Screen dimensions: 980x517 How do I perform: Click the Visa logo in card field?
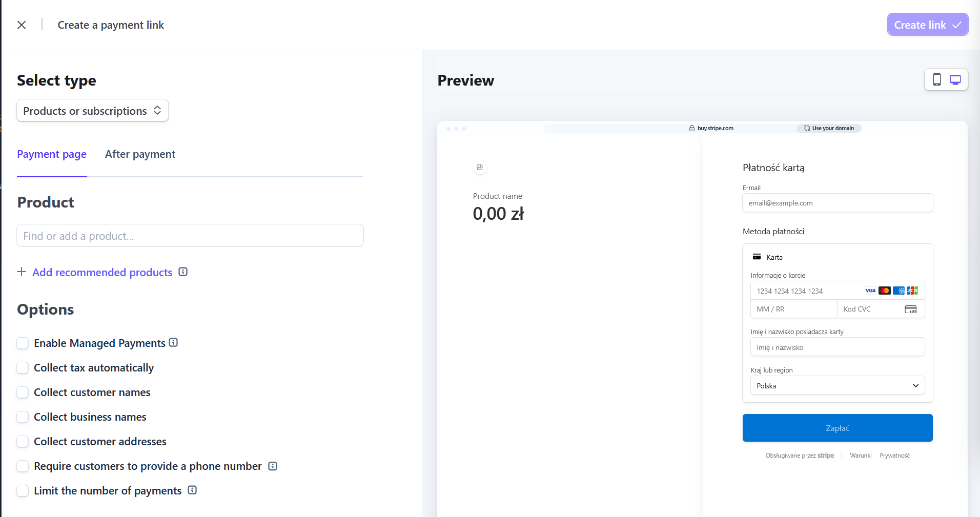point(870,291)
